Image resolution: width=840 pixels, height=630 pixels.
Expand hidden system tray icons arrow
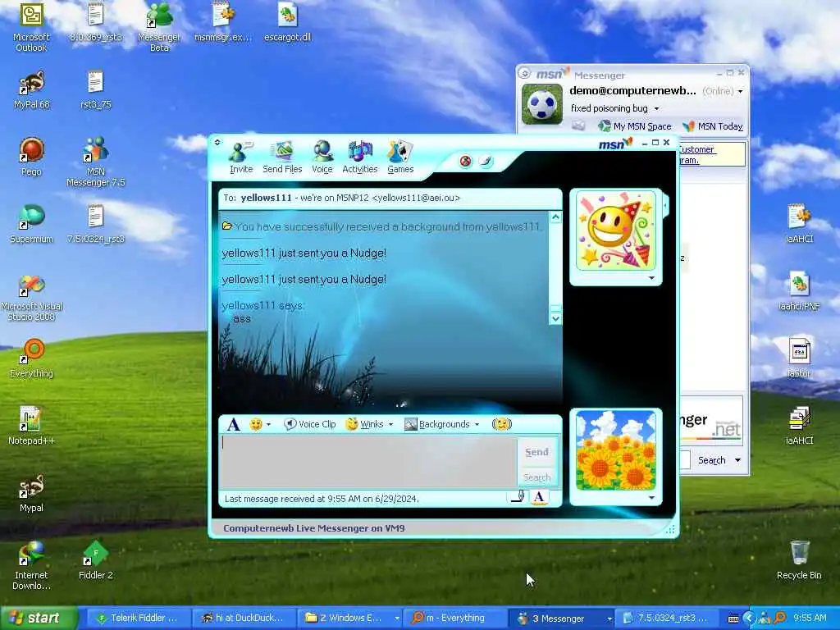pos(749,619)
